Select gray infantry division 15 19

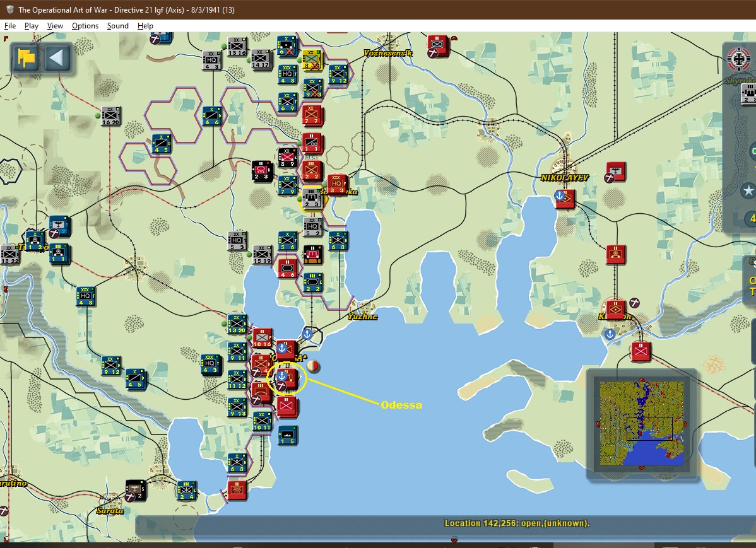(x=263, y=255)
